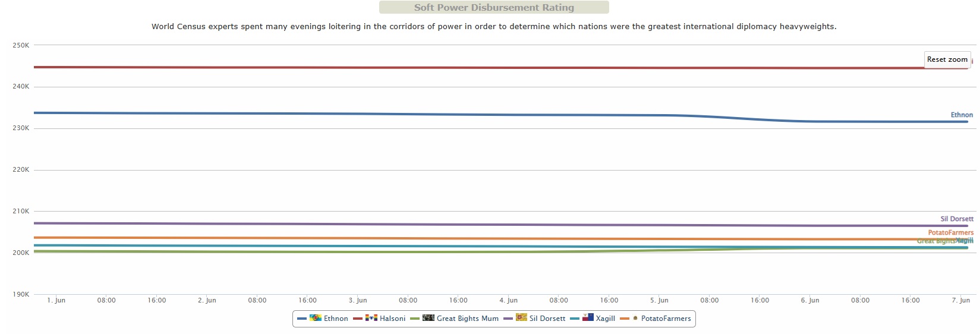Click the 7. Jun x-axis label

pyautogui.click(x=960, y=301)
